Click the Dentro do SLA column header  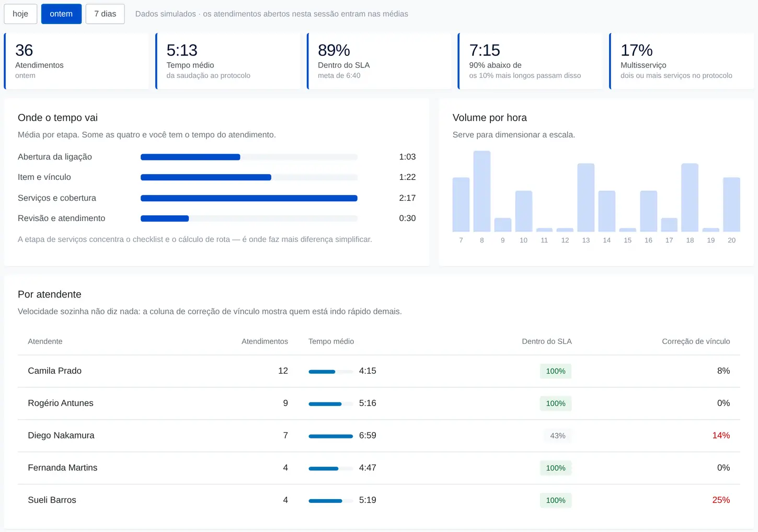pyautogui.click(x=547, y=341)
